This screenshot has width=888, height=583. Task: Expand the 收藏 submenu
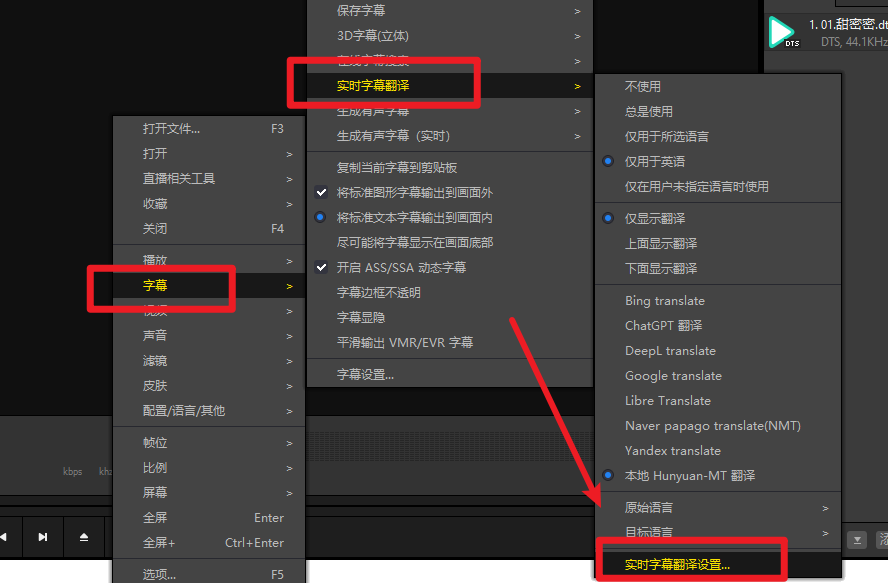click(x=209, y=203)
